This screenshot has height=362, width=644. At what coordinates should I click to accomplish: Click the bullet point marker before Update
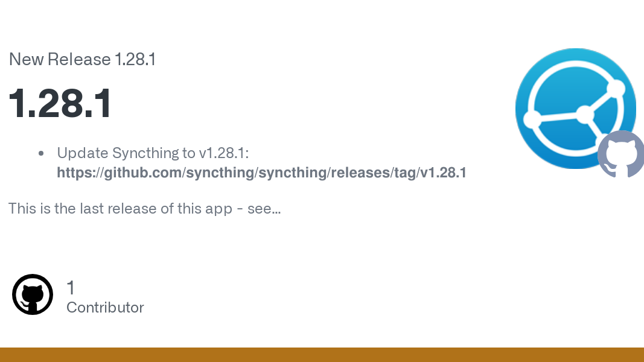tap(41, 153)
